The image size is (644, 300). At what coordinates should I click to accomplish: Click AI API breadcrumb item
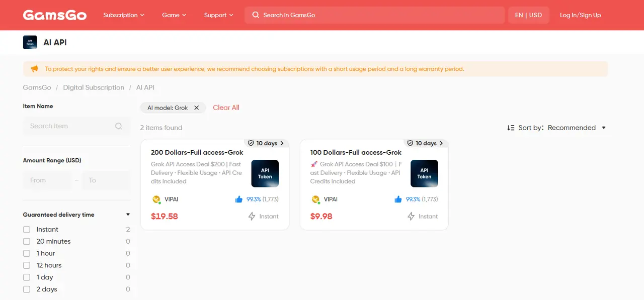(x=145, y=87)
